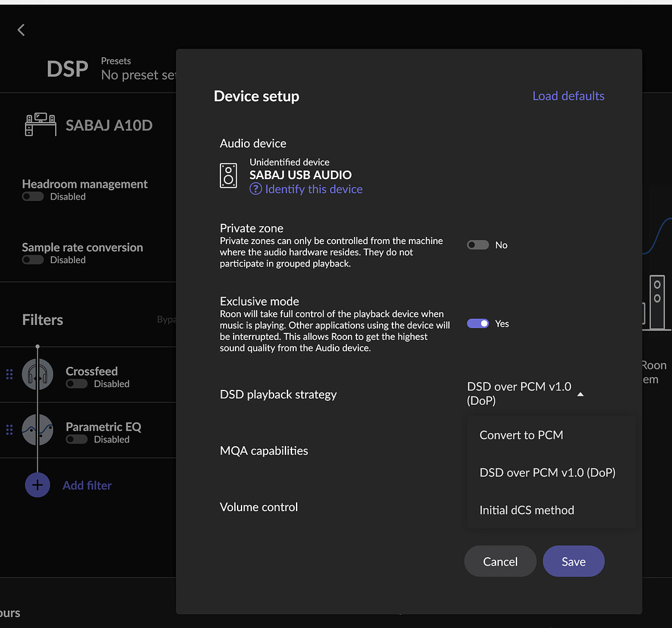Toggle Headroom management switch

pyautogui.click(x=33, y=197)
